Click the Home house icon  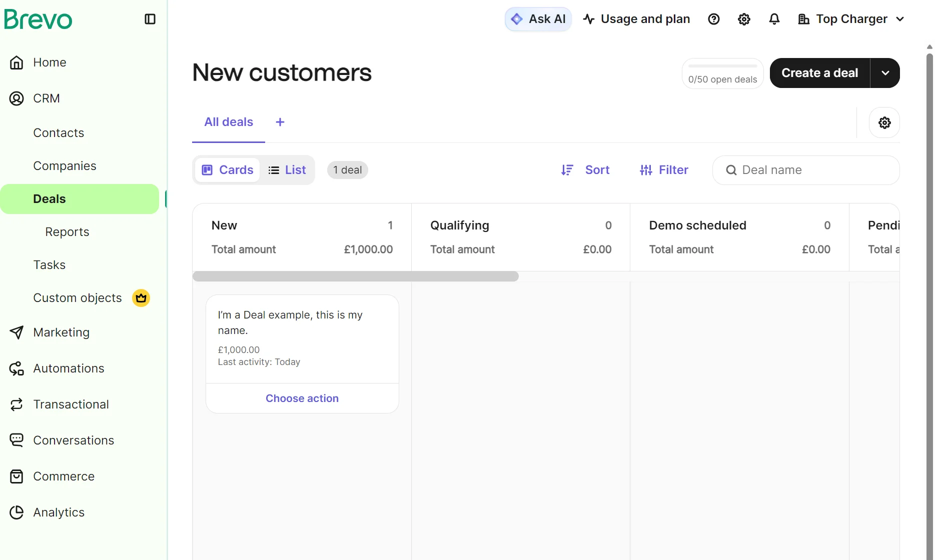point(17,62)
